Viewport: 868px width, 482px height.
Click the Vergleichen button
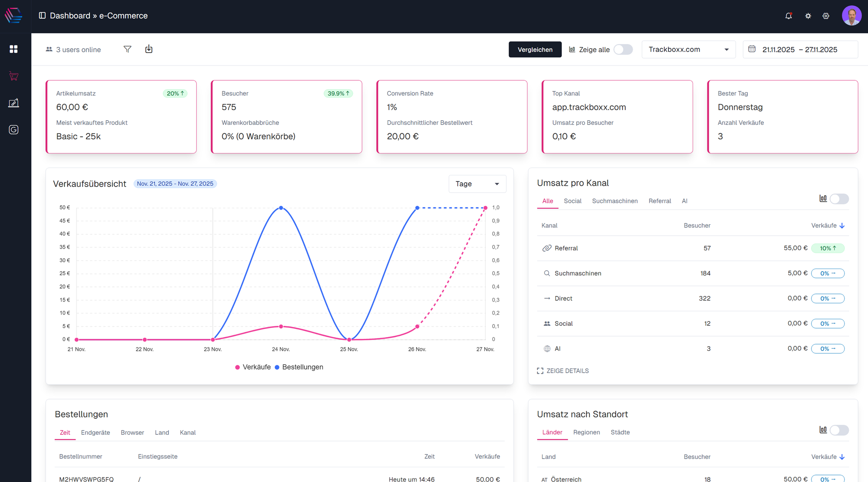(535, 49)
